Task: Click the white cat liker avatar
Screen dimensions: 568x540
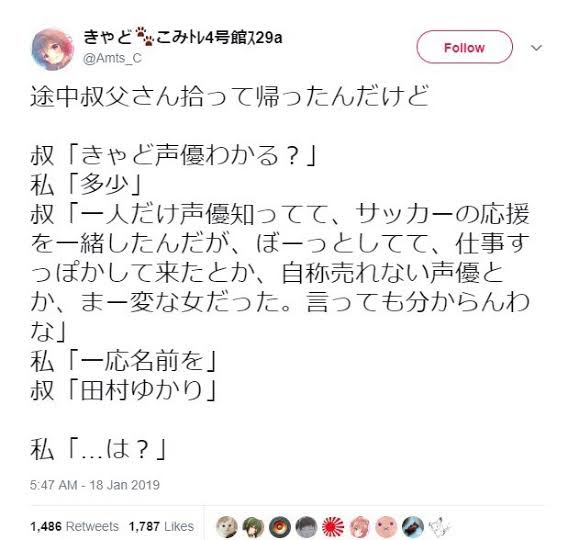Action: tap(227, 527)
